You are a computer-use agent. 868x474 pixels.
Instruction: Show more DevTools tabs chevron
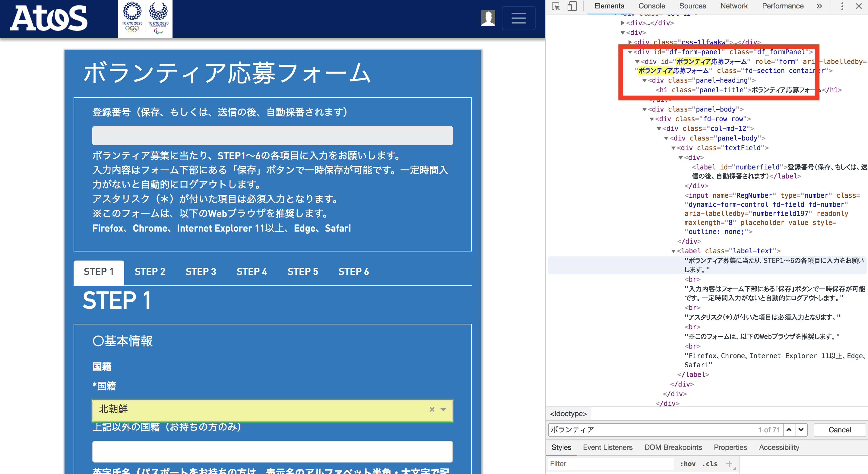(x=819, y=6)
